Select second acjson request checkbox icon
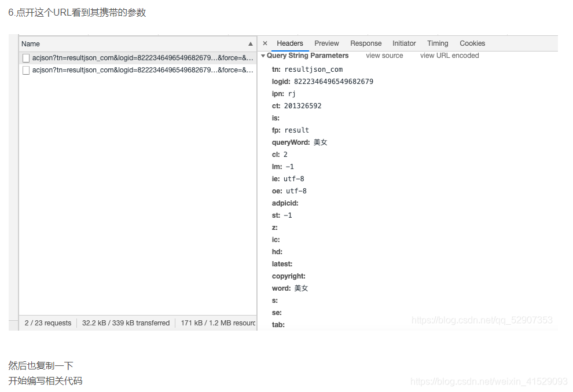 tap(26, 70)
